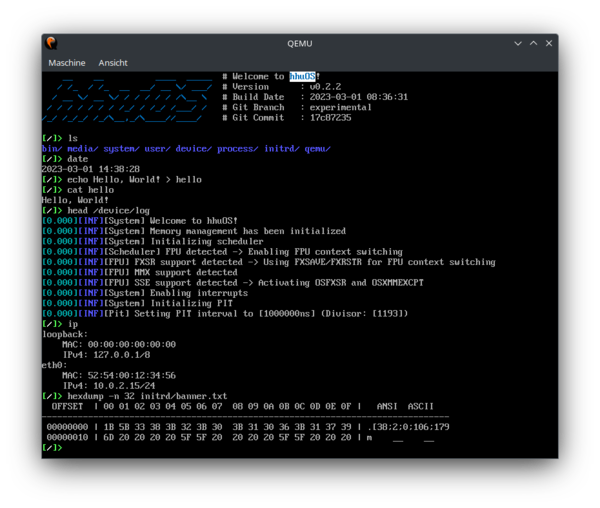Viewport: 600px width, 508px height.
Task: Maximize the QEMU window
Action: [x=533, y=44]
